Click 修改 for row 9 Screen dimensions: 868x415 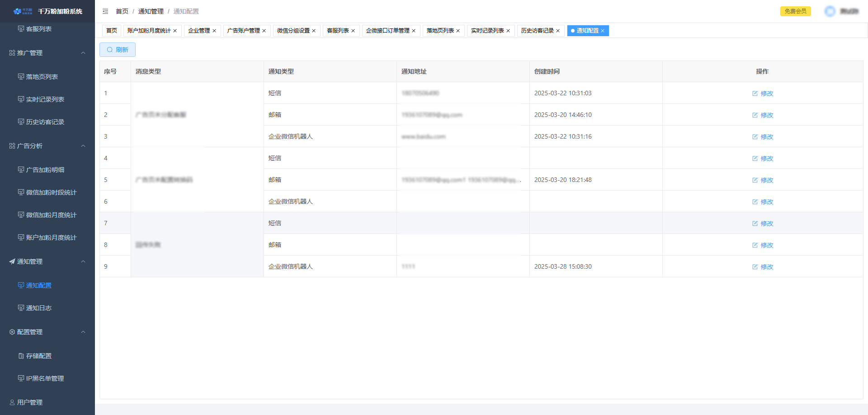[766, 267]
